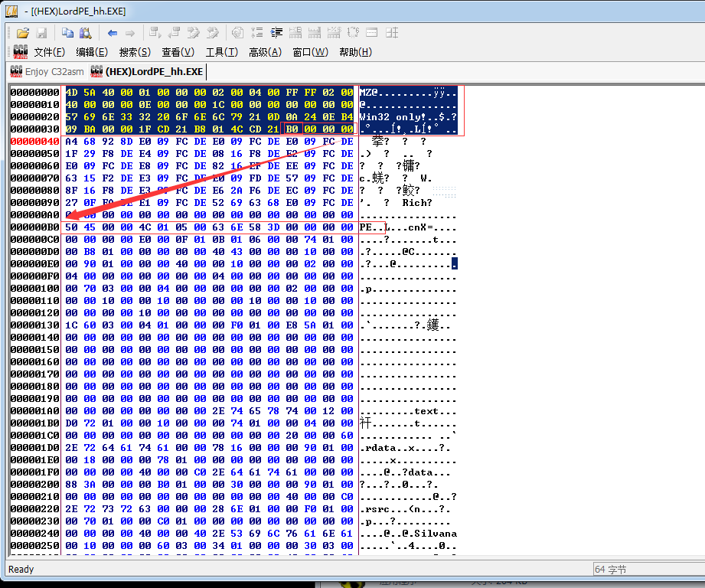Open the 编辑(E) menu
The width and height of the screenshot is (705, 588).
coord(92,52)
